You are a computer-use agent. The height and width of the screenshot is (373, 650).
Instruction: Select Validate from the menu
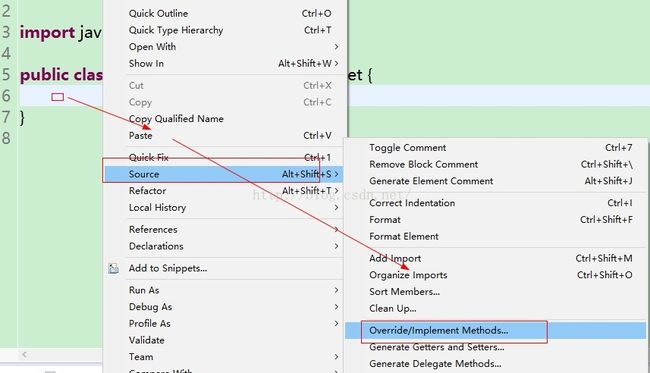pyautogui.click(x=224, y=340)
